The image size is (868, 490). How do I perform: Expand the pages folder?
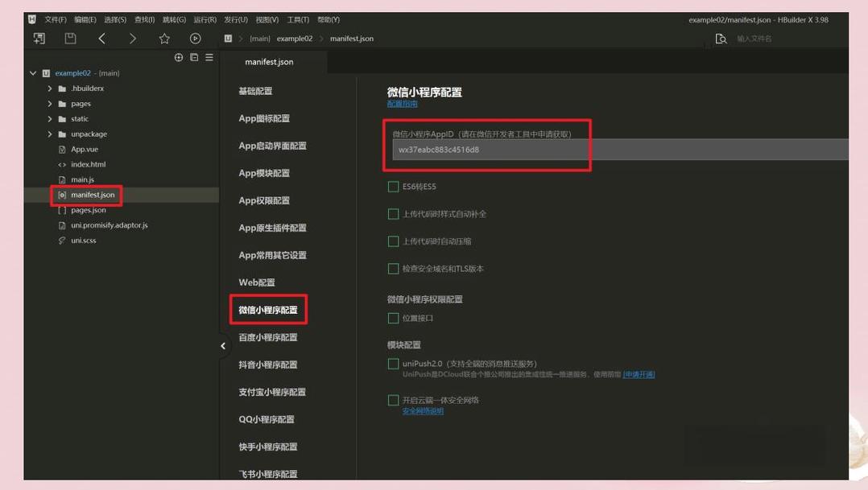pyautogui.click(x=49, y=104)
